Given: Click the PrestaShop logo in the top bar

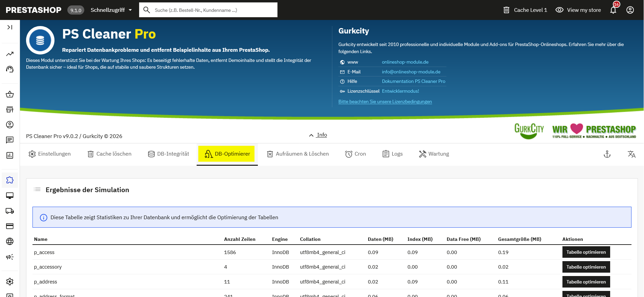Looking at the screenshot, I should tap(34, 10).
